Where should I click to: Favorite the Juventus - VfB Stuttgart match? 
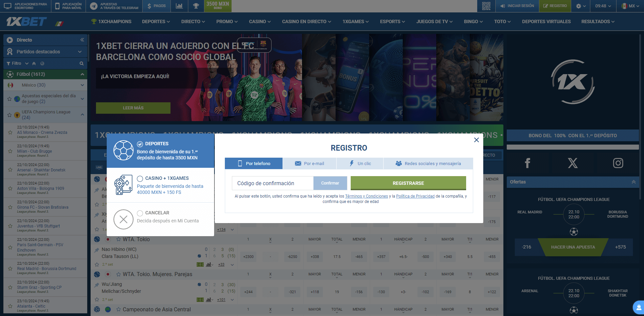[10, 226]
